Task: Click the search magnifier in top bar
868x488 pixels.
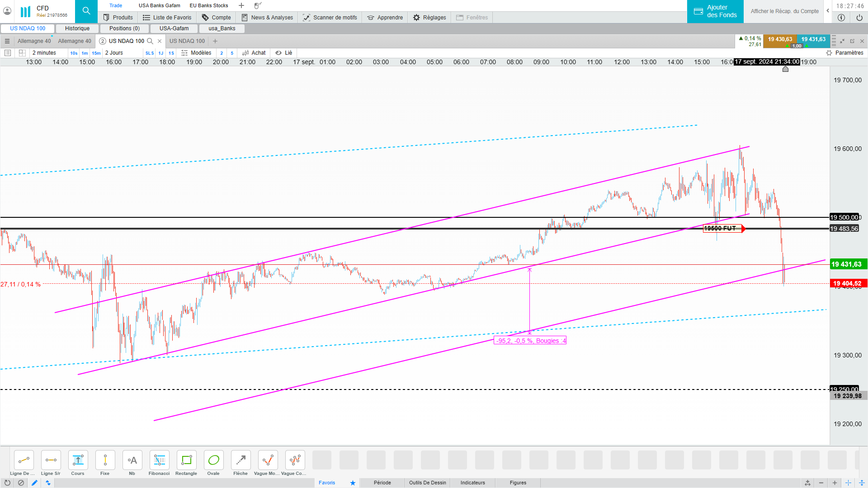Action: coord(86,11)
